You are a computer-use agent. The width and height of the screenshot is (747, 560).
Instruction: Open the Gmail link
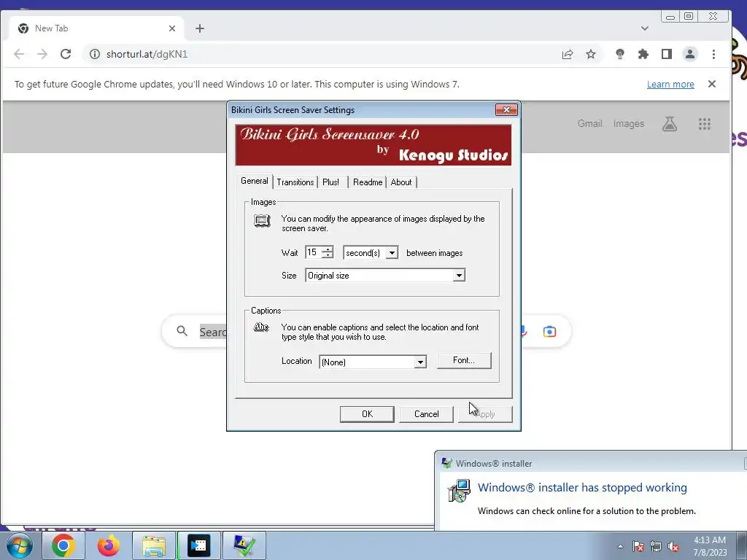point(589,124)
